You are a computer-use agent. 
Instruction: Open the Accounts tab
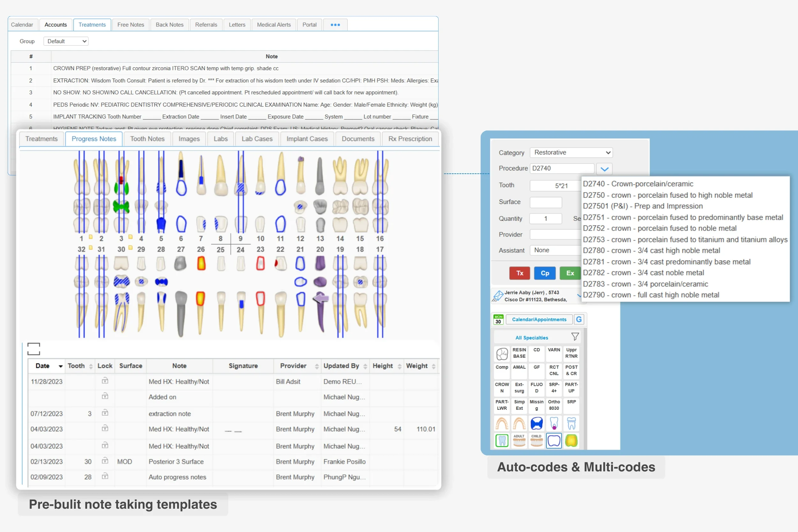pyautogui.click(x=56, y=25)
